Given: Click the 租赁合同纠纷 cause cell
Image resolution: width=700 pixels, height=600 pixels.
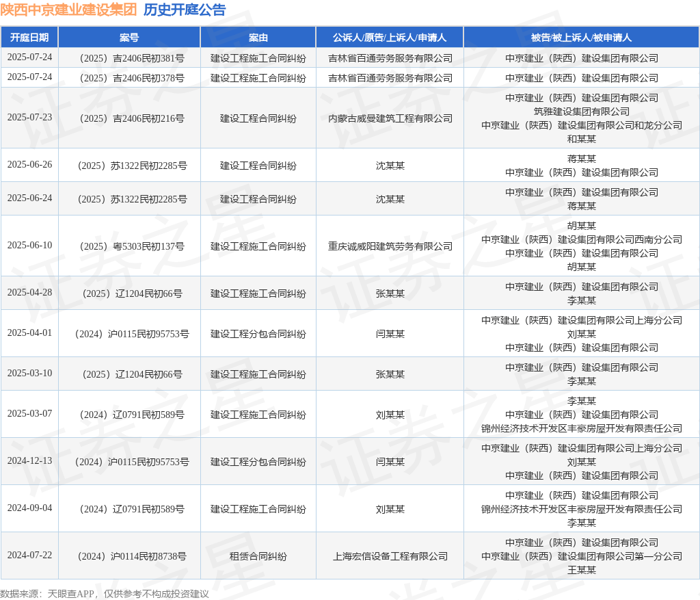Looking at the screenshot, I should pyautogui.click(x=258, y=556).
